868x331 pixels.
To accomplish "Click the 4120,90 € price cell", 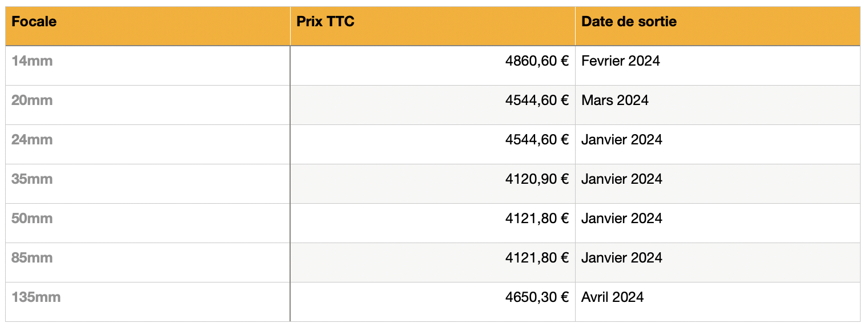I will click(537, 179).
